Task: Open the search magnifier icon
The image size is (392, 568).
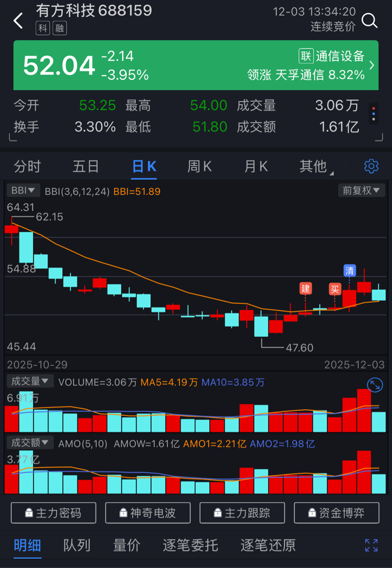Action: pyautogui.click(x=370, y=20)
